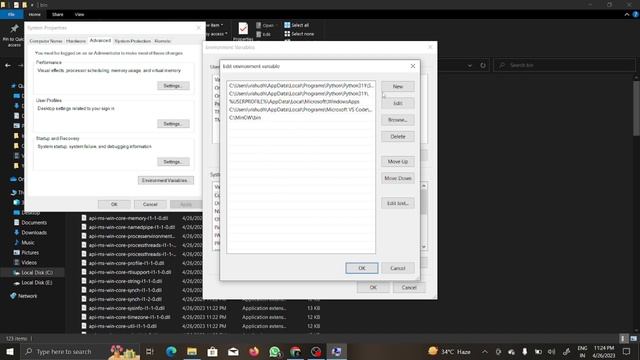The width and height of the screenshot is (640, 360).
Task: Select the %USERPROFILE% WindowsApps path entry
Action: click(x=300, y=102)
